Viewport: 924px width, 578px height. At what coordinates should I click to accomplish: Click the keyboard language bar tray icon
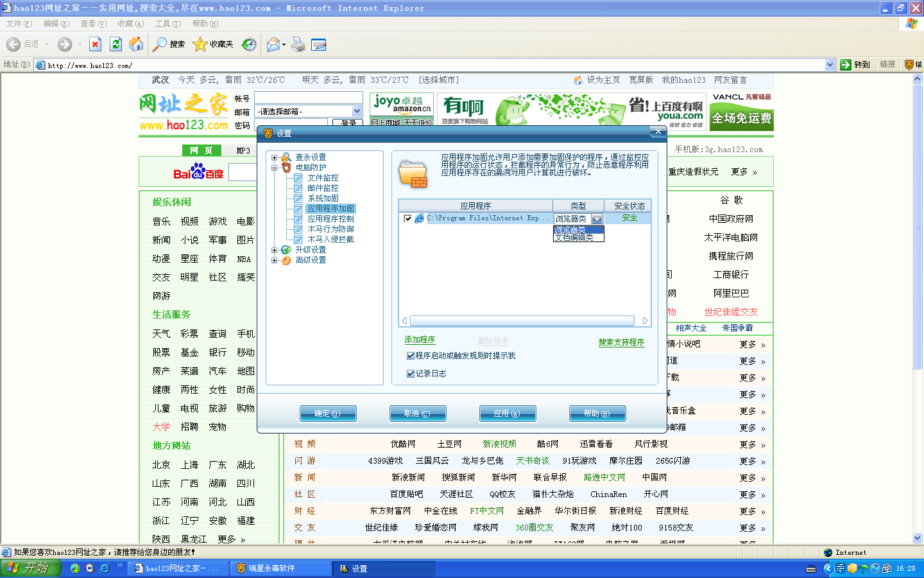(811, 569)
